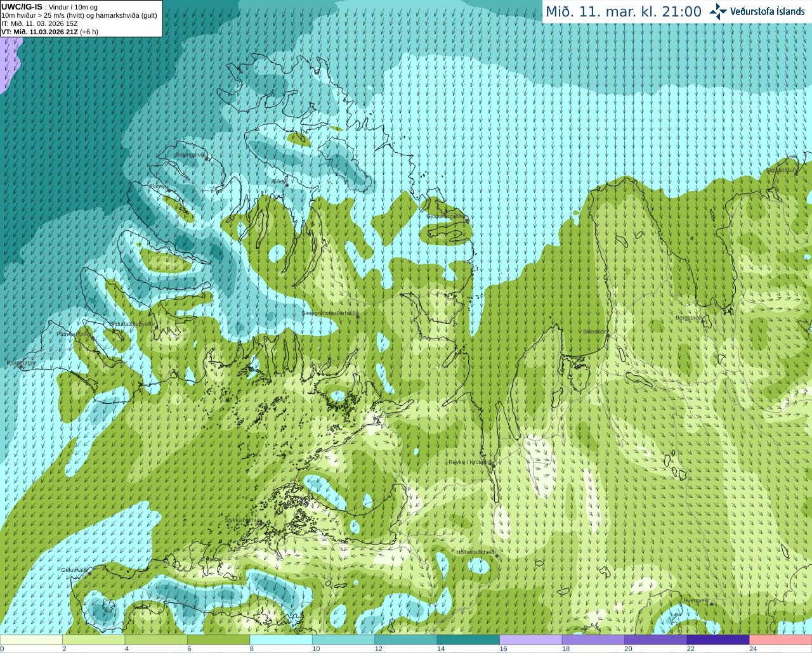812x653 pixels.
Task: Click the 10–12 m/s legend swatch
Action: click(x=344, y=639)
